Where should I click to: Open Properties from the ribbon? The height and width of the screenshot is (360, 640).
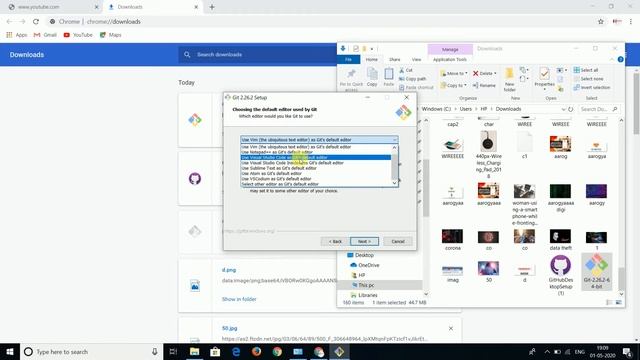(x=544, y=78)
